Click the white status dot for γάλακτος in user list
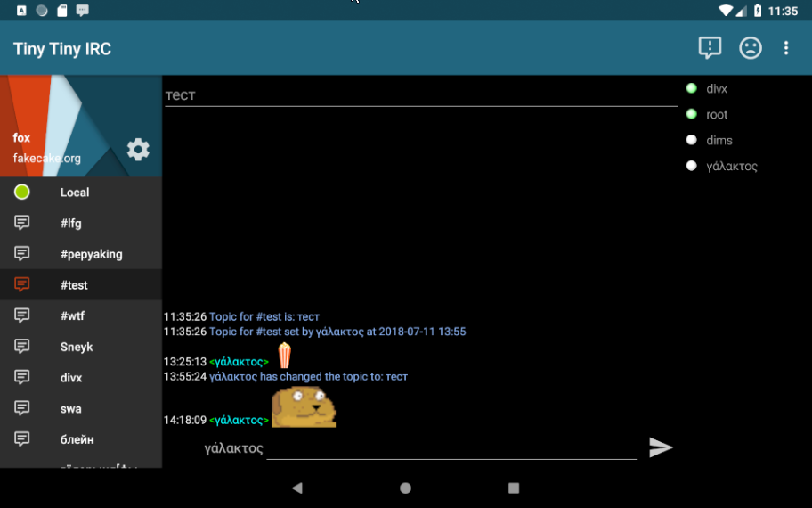The image size is (812, 508). 691,166
